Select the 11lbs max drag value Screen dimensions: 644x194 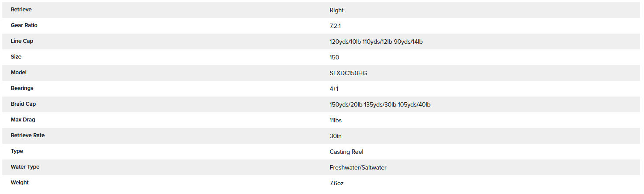click(x=336, y=120)
